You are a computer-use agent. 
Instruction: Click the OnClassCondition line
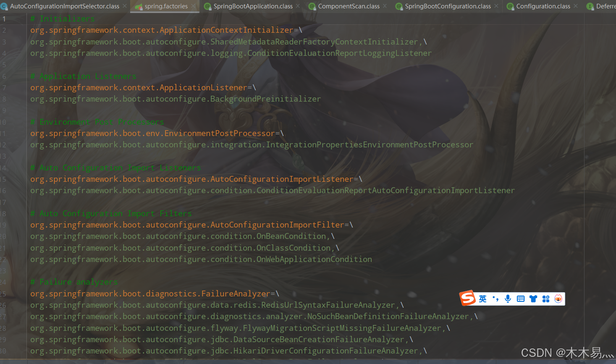click(x=185, y=248)
